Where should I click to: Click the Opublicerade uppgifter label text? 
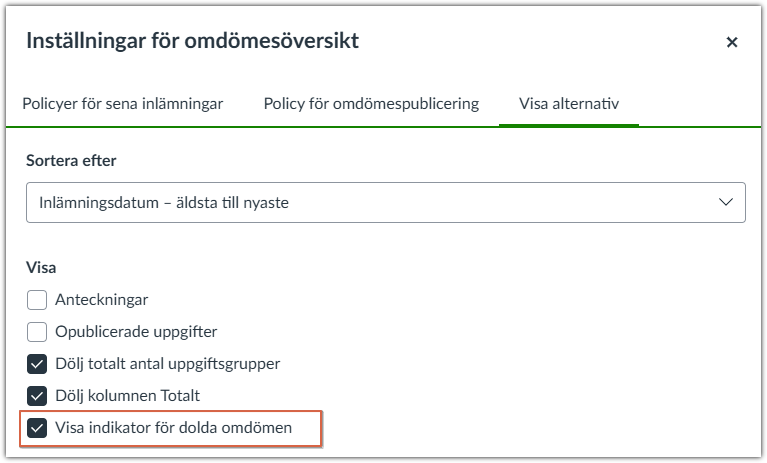coord(136,331)
